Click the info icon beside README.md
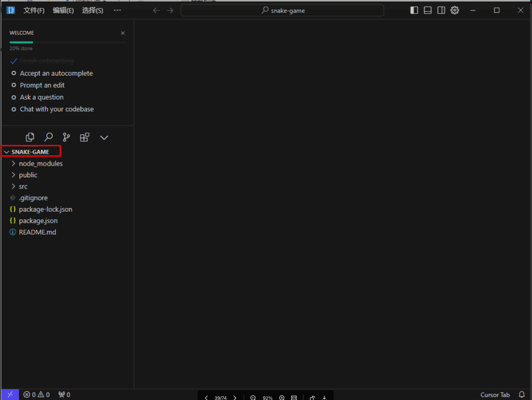This screenshot has width=532, height=400. click(x=13, y=232)
